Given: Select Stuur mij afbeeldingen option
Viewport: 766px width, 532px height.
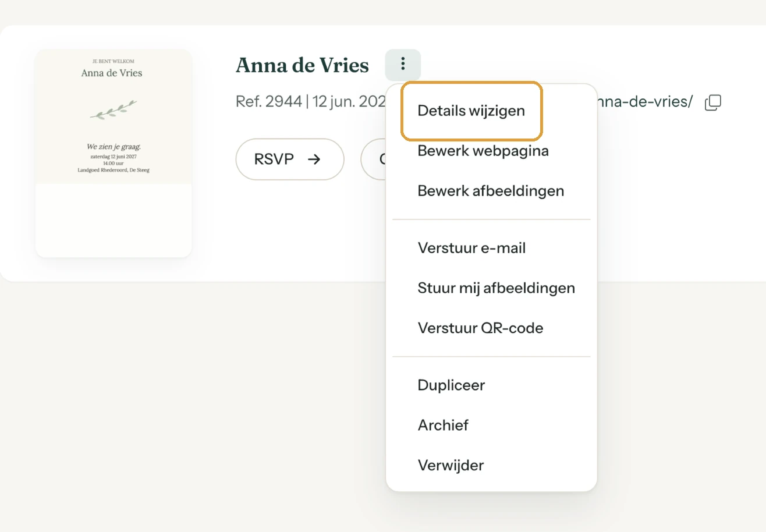Looking at the screenshot, I should click(496, 288).
